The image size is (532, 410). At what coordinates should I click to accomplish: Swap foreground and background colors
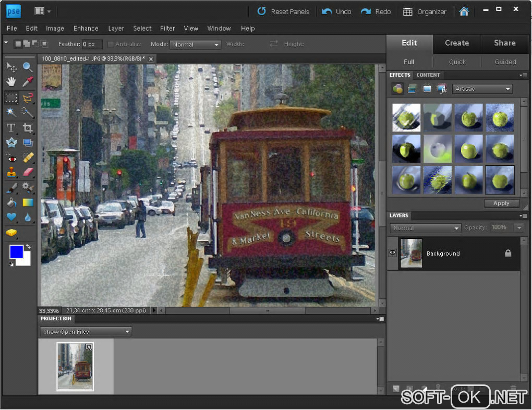[x=28, y=247]
